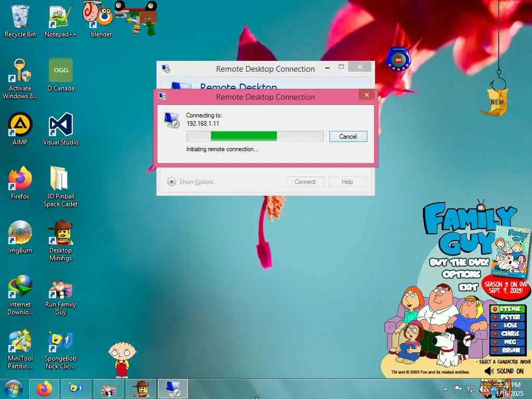Image resolution: width=532 pixels, height=399 pixels.
Task: Open the network icon in the system tray
Action: [x=471, y=389]
